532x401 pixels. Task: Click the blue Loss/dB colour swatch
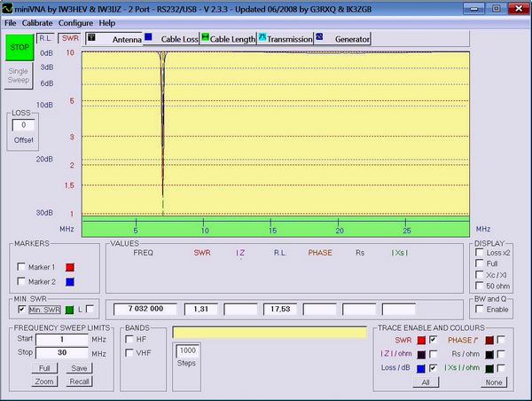(420, 366)
